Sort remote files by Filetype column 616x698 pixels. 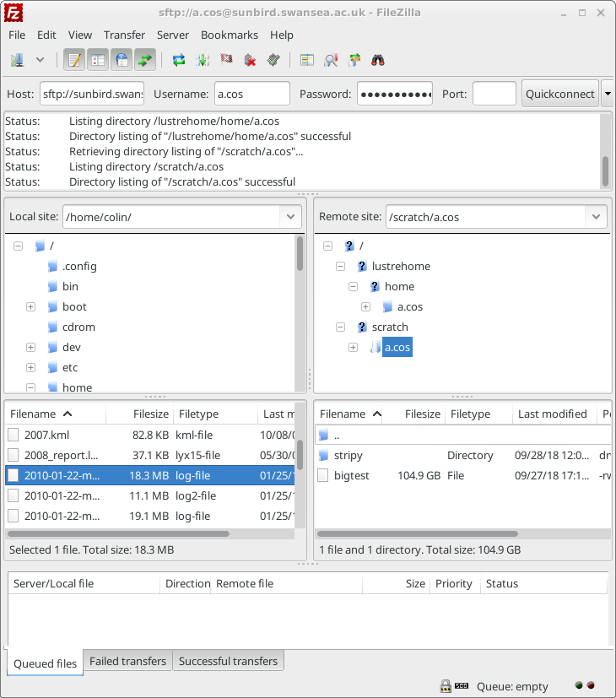pyautogui.click(x=478, y=414)
